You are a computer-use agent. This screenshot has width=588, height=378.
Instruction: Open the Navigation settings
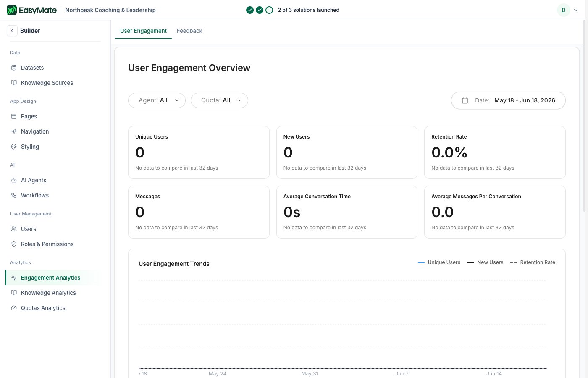pos(53,131)
